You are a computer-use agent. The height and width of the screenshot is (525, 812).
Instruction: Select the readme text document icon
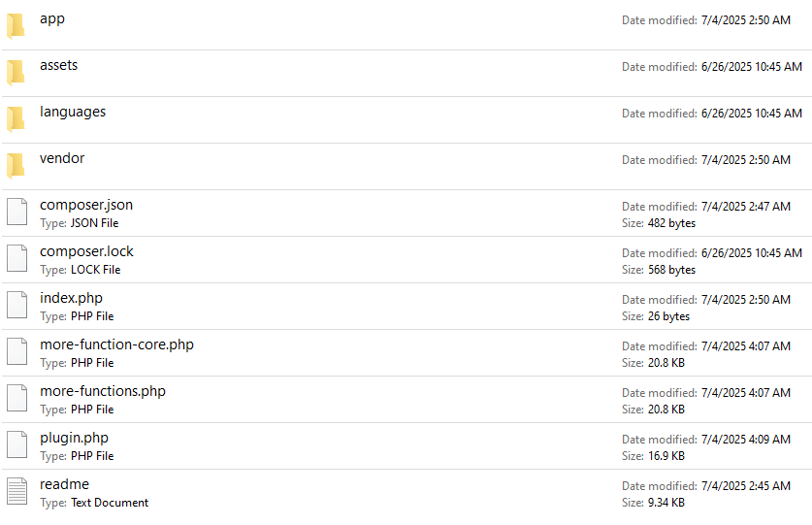point(16,491)
